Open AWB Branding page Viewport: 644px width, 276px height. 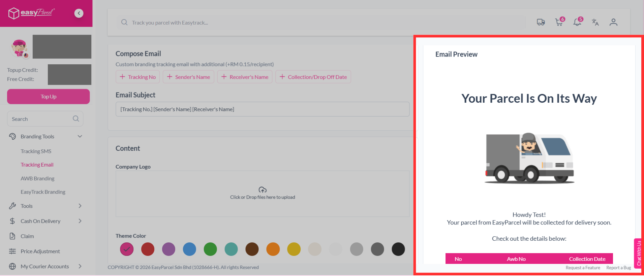37,178
